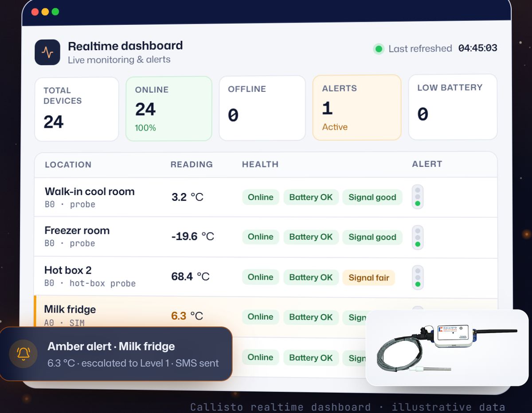Click the Last refreshed timestamp 04:45:03
Screen dimensions: 532x413
(478, 48)
